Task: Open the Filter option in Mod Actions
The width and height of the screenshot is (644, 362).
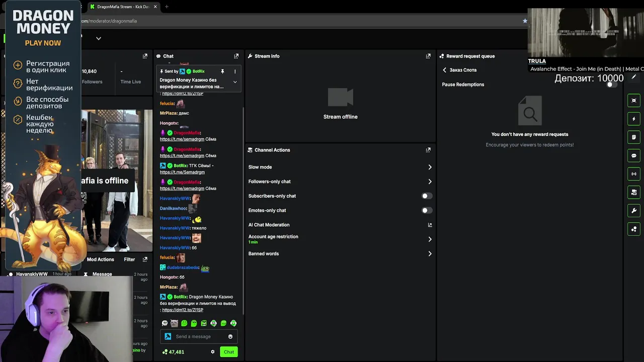Action: [129, 259]
